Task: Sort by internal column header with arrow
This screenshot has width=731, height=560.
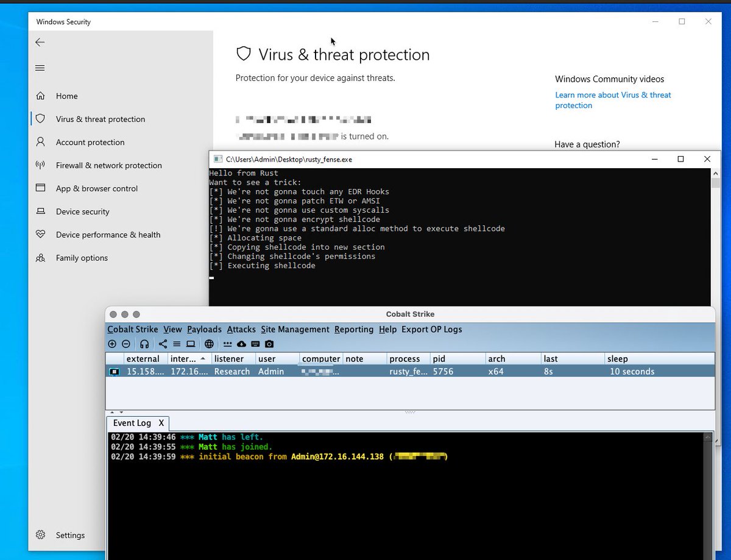Action: pos(190,359)
